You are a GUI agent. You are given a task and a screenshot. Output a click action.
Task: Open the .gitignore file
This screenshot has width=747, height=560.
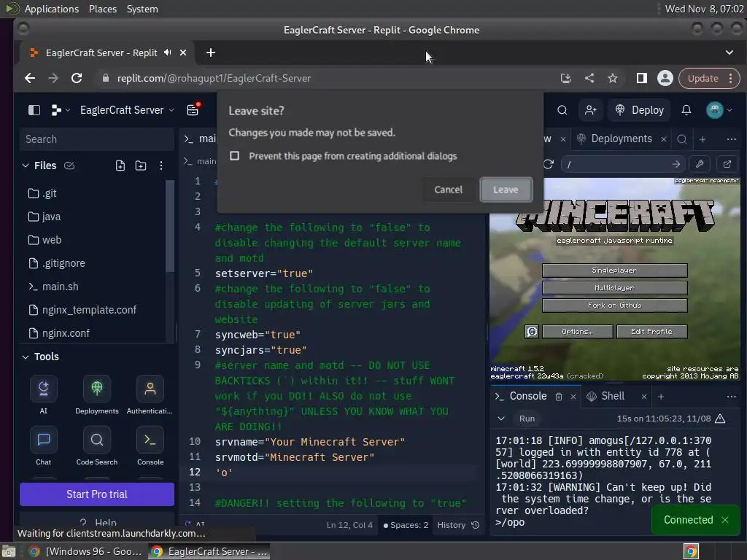coord(93,263)
